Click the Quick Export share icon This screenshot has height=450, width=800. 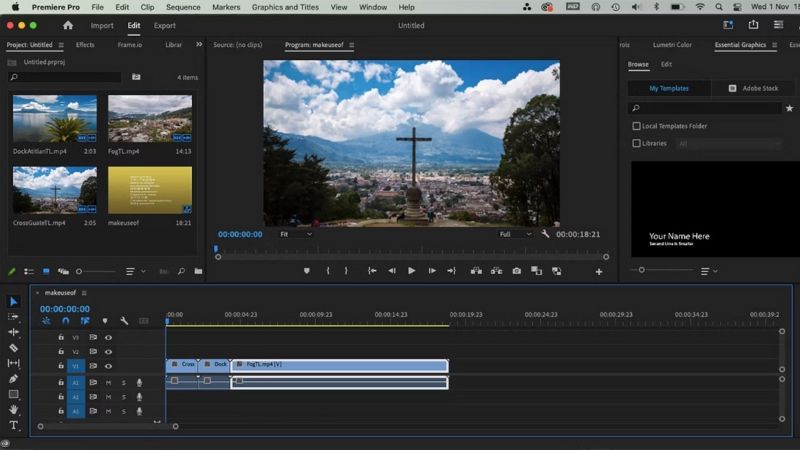(753, 24)
